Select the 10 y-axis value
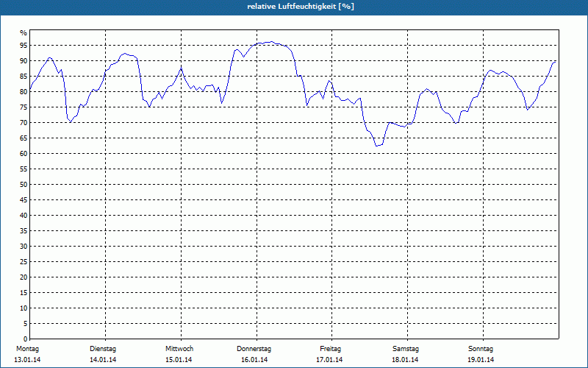The width and height of the screenshot is (588, 368). [x=24, y=308]
